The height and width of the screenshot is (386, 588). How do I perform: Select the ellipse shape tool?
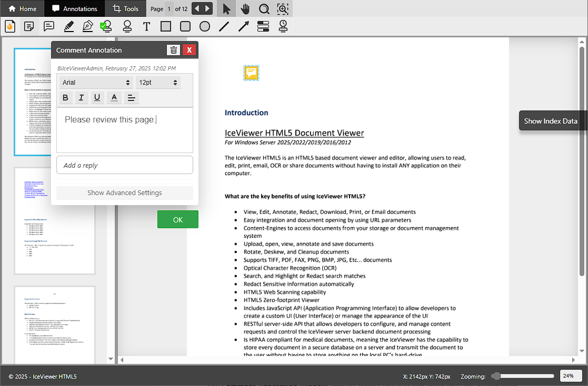coord(205,26)
